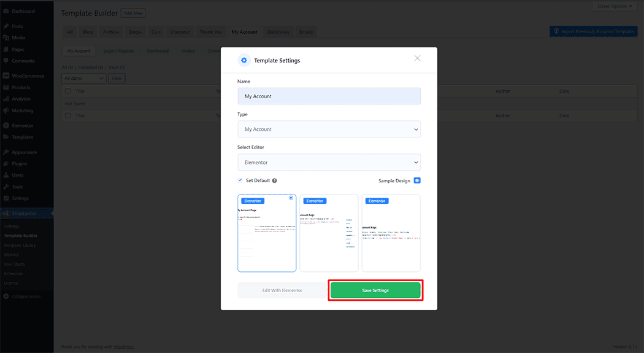
Task: Click Edit With Elementor button
Action: point(282,290)
